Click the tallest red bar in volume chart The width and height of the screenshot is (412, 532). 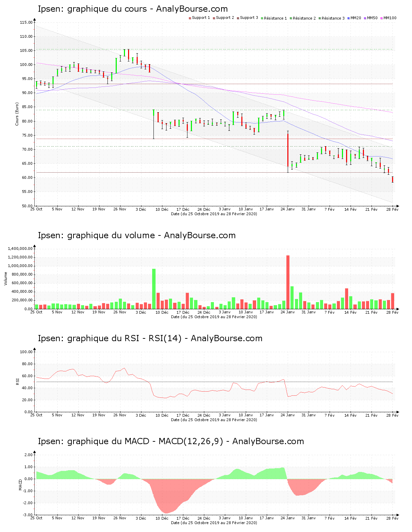[x=288, y=282]
